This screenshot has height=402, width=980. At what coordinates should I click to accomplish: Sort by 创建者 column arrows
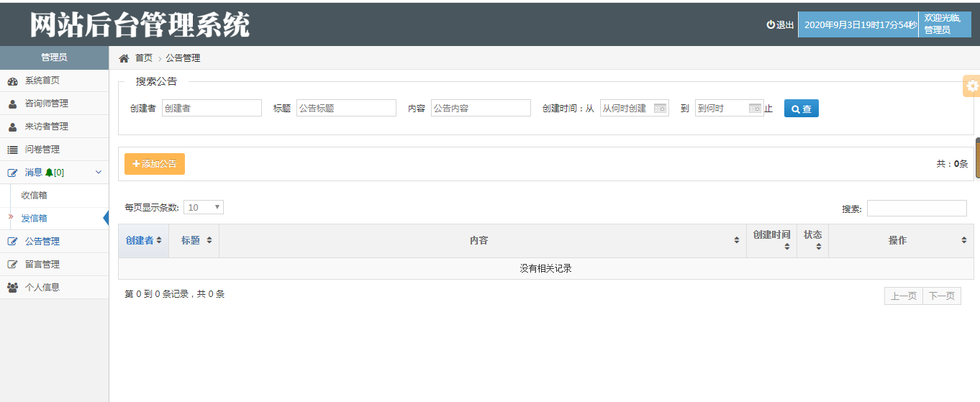click(x=159, y=241)
